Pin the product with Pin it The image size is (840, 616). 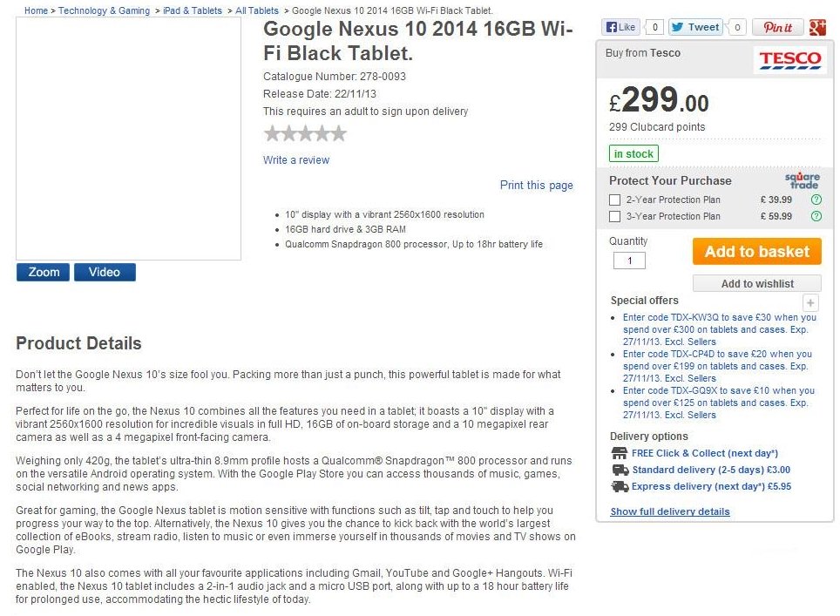click(x=777, y=27)
